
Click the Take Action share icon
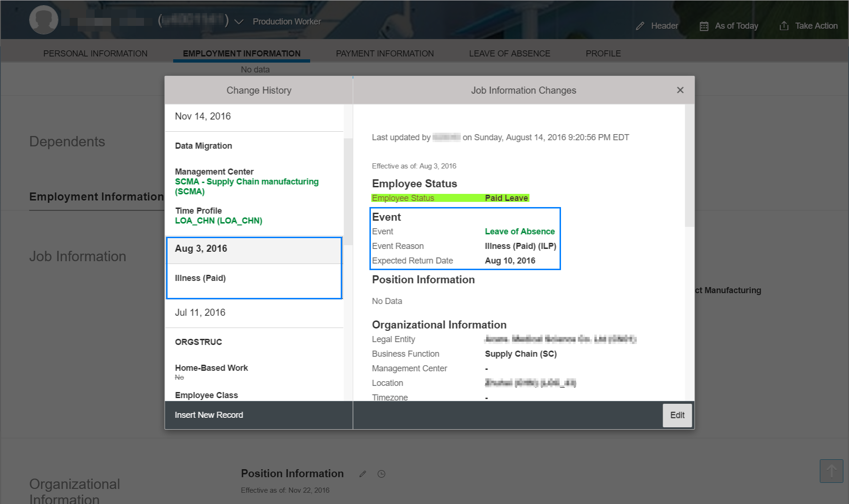784,25
